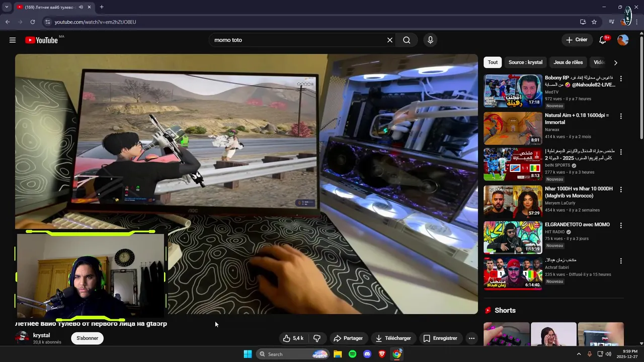Screen dimensions: 644x362
Task: Open the Créer menu
Action: [577, 40]
